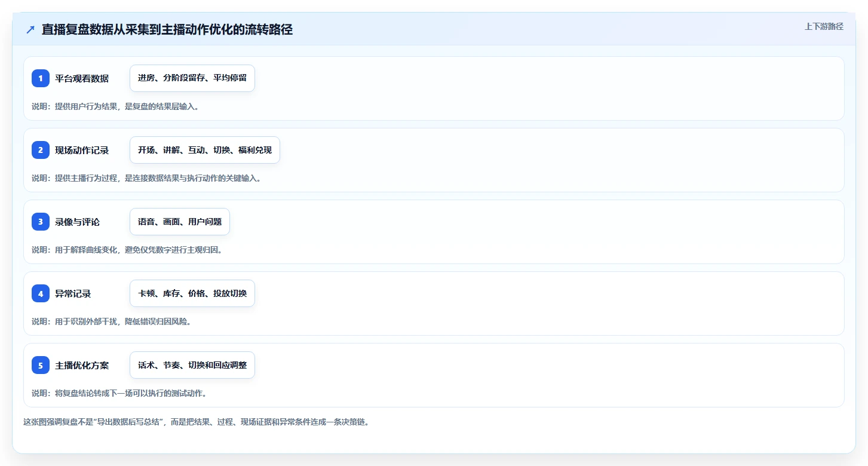
Task: Click the step 5 number badge
Action: click(41, 365)
